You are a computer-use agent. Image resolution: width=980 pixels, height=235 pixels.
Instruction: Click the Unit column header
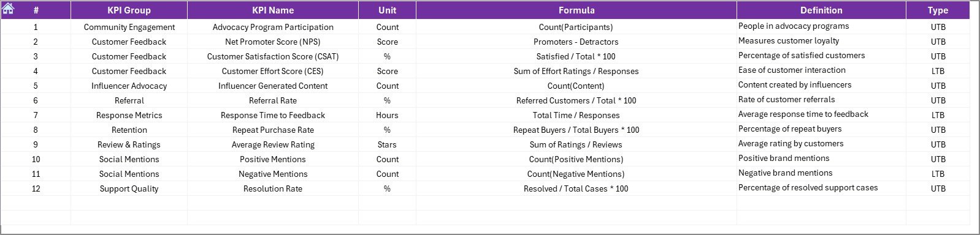click(387, 10)
